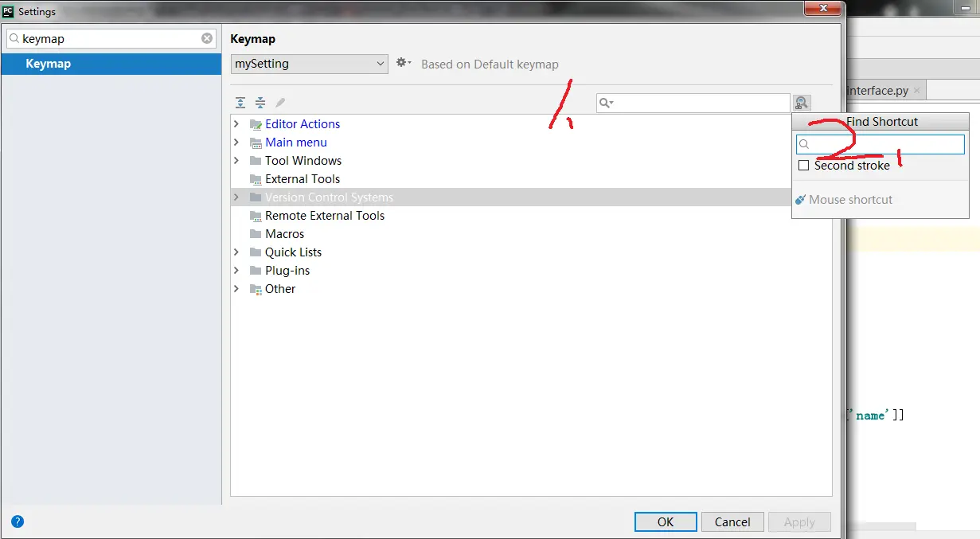Click the Macros folder icon
Viewport: 980px width, 539px height.
pos(256,234)
